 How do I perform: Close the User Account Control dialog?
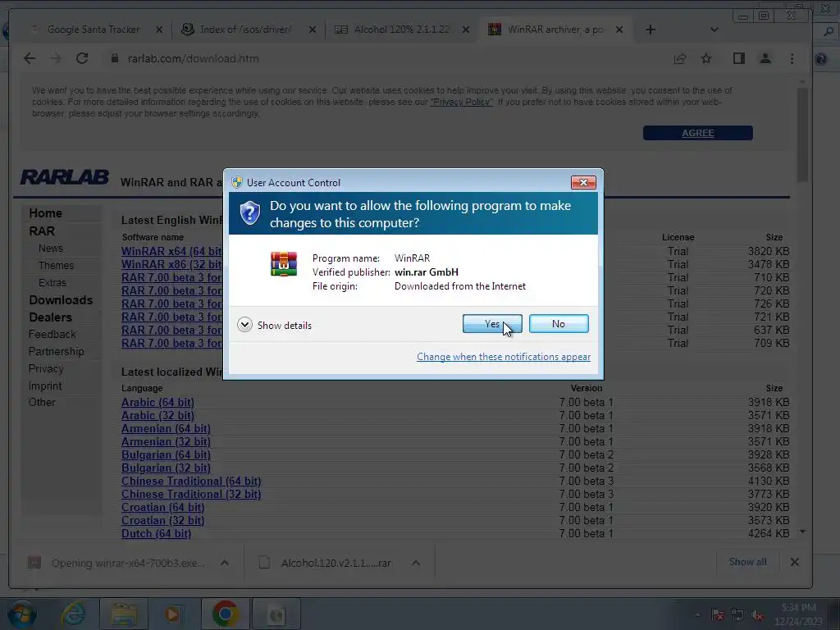click(x=583, y=183)
